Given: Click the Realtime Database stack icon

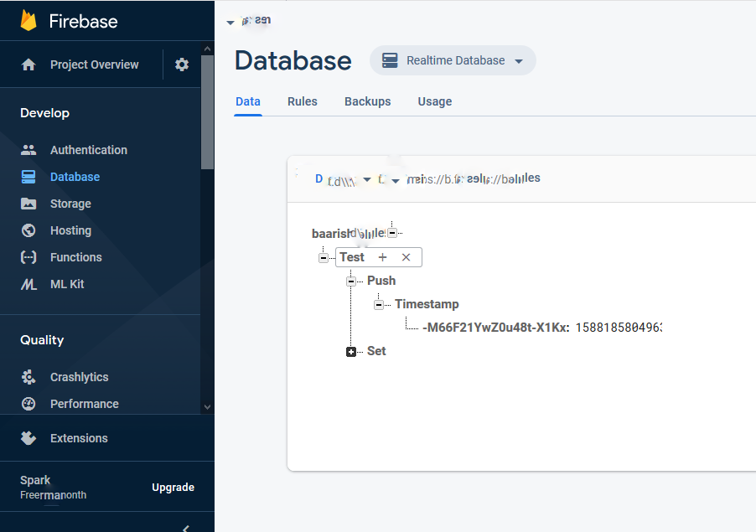Looking at the screenshot, I should click(390, 60).
